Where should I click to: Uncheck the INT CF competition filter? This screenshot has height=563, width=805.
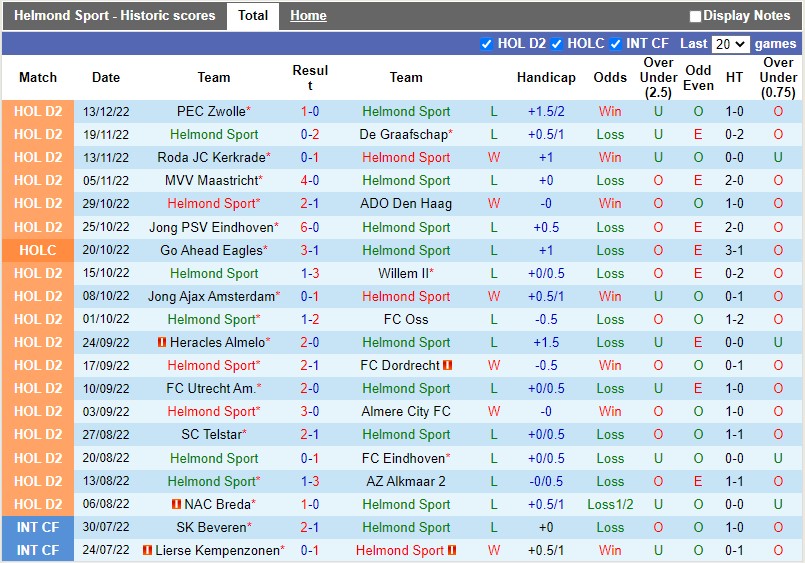[615, 44]
